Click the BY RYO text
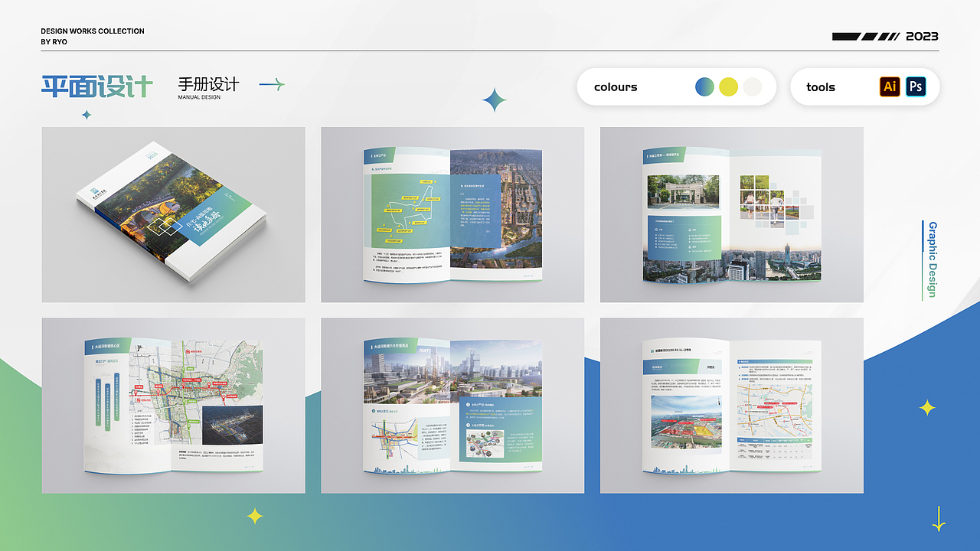This screenshot has height=551, width=980. (x=54, y=42)
